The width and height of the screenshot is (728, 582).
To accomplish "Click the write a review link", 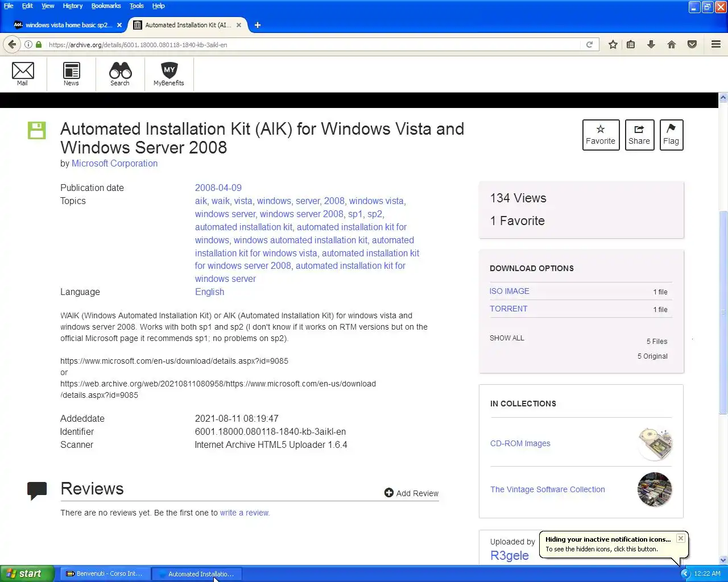I will tap(245, 513).
